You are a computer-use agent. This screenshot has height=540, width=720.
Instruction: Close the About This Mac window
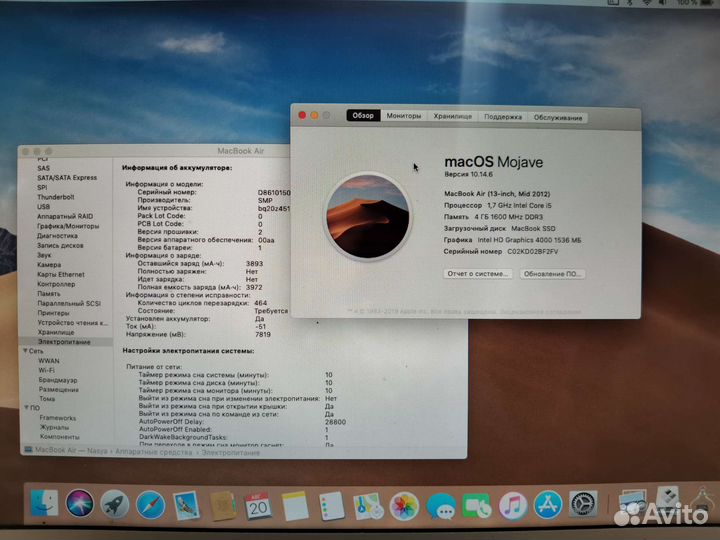point(302,115)
